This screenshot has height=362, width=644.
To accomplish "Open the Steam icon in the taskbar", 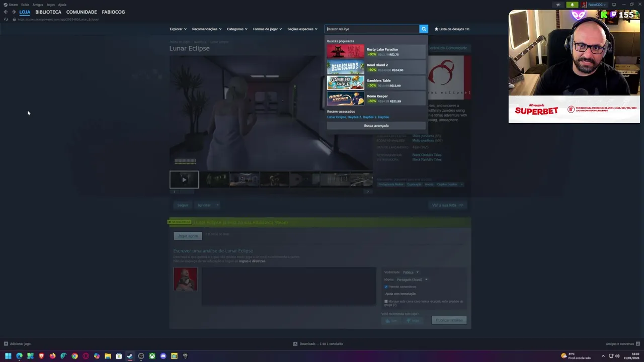I will click(130, 356).
